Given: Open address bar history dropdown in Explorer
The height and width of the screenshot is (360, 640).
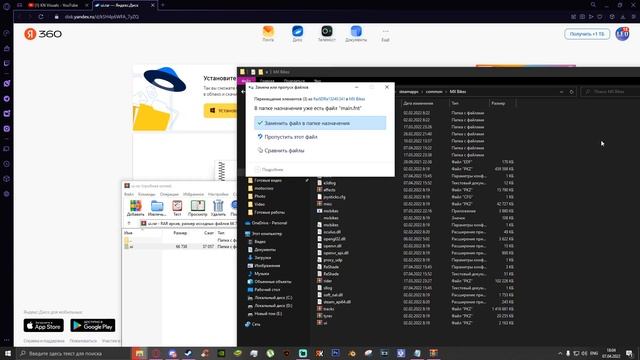Looking at the screenshot, I should [x=562, y=92].
